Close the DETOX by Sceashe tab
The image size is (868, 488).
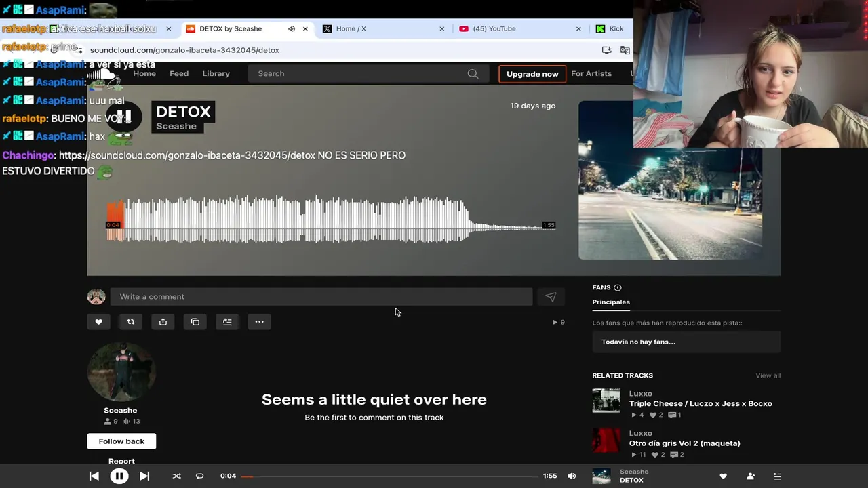[x=305, y=28]
